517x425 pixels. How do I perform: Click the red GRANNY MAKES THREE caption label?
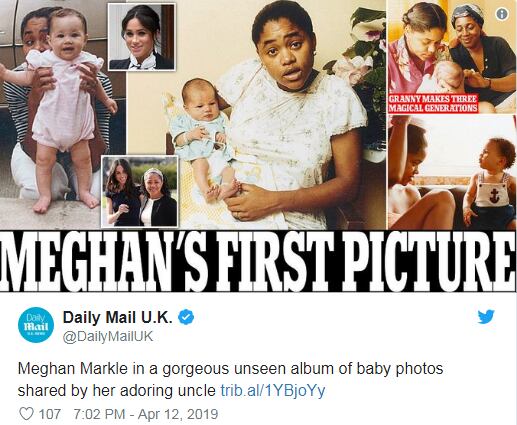[433, 103]
